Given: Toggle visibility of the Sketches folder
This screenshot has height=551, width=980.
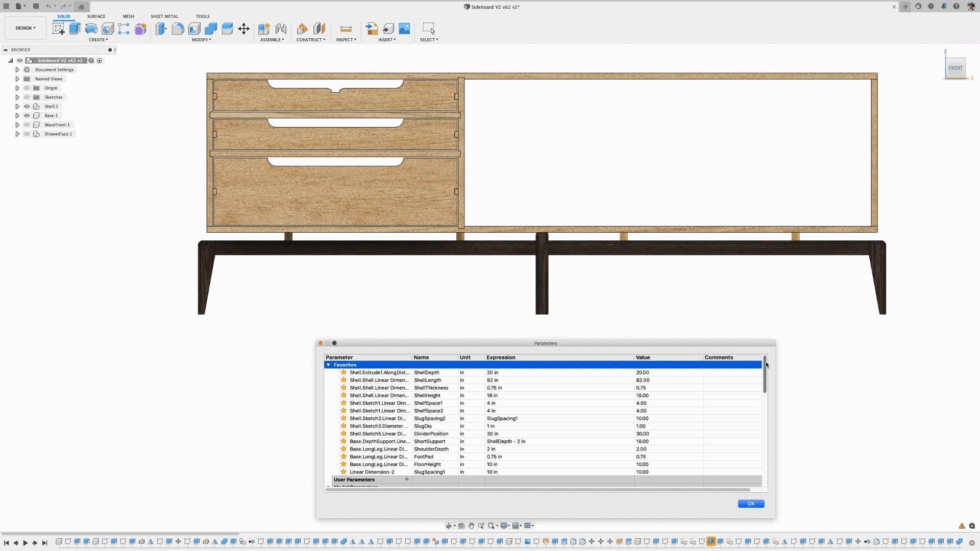Looking at the screenshot, I should coord(27,97).
